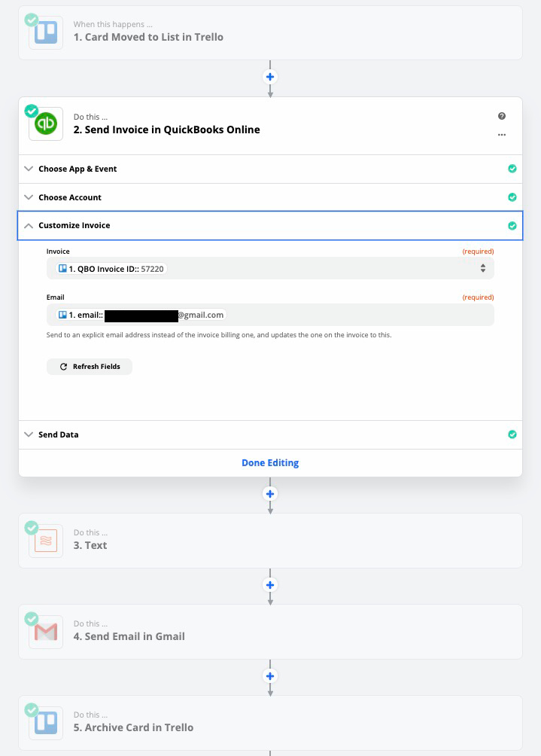Open step 3. Text
The height and width of the screenshot is (756, 541).
270,541
